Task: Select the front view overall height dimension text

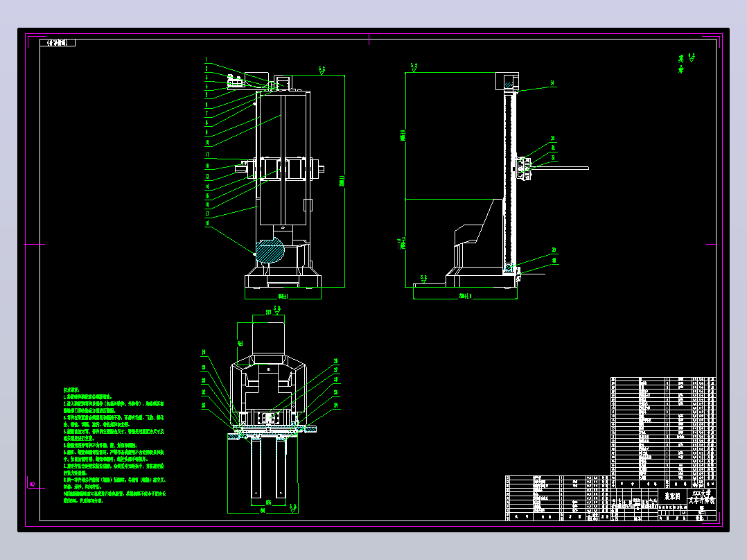Action: [x=342, y=181]
